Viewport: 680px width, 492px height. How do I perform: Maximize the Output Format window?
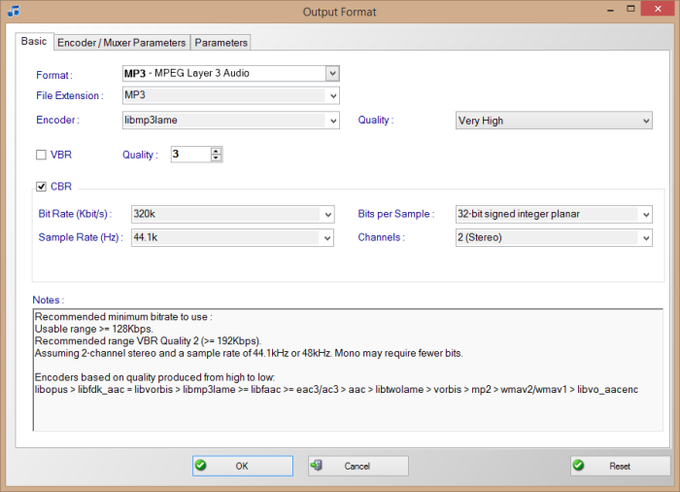(x=631, y=9)
